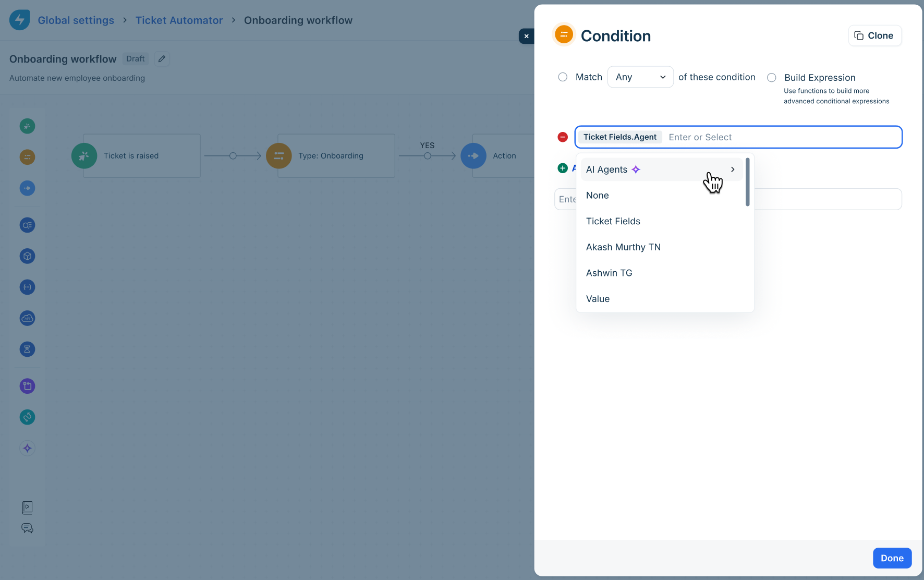
Task: Choose Ashwin TG in dropdown
Action: [x=662, y=273]
